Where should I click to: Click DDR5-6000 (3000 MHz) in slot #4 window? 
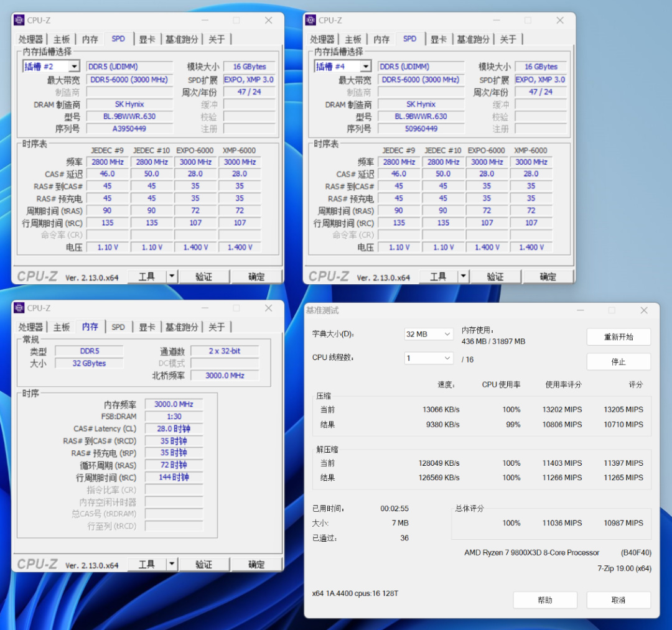click(x=421, y=80)
